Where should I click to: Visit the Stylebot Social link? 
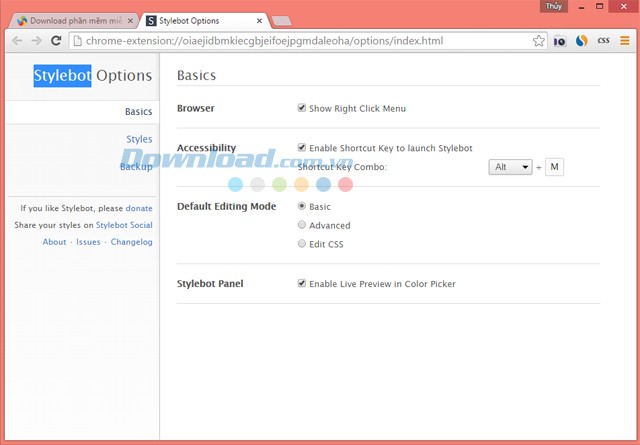124,225
